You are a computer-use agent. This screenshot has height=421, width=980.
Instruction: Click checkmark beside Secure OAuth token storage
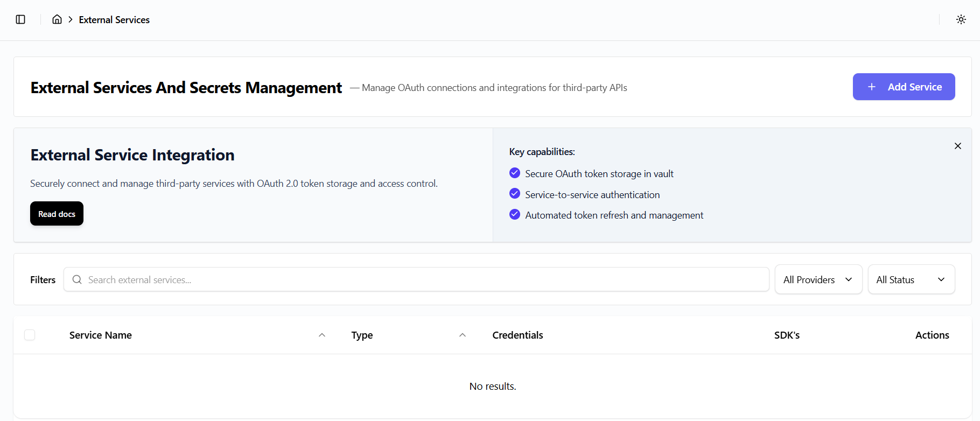[515, 173]
